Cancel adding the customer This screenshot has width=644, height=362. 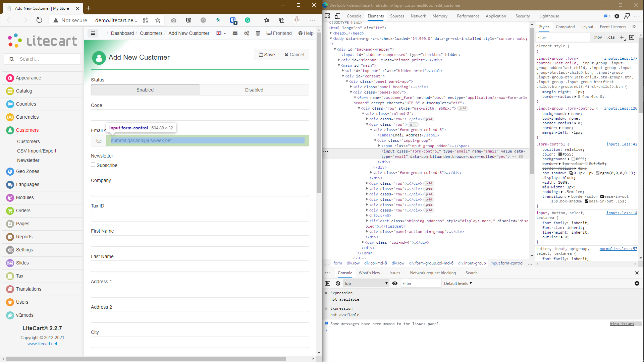(x=294, y=55)
